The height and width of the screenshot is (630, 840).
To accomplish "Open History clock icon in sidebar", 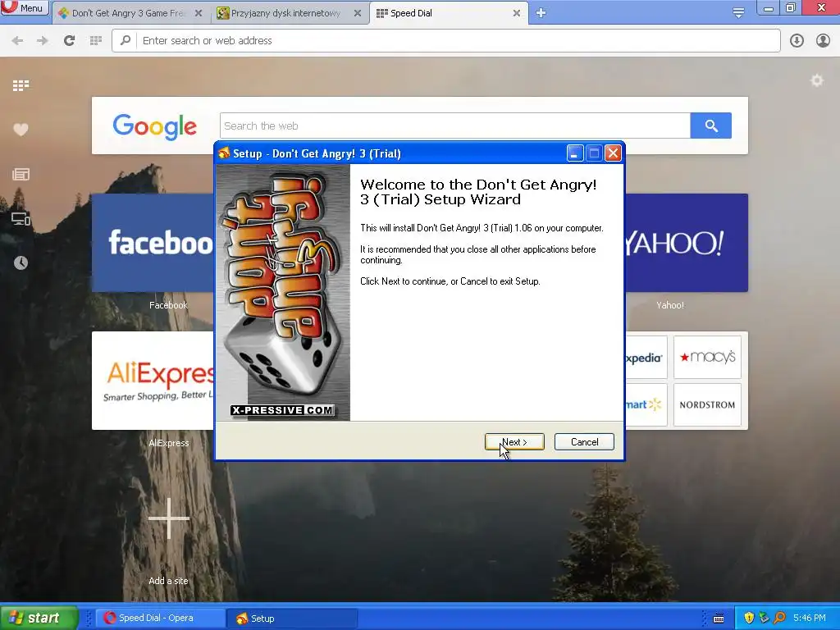I will click(21, 263).
